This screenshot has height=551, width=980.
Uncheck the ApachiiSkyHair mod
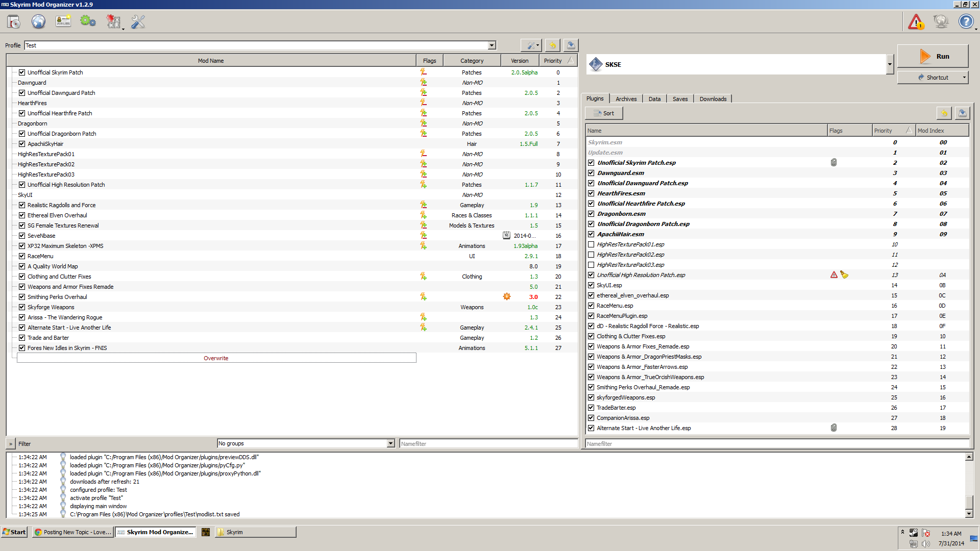[x=22, y=144]
